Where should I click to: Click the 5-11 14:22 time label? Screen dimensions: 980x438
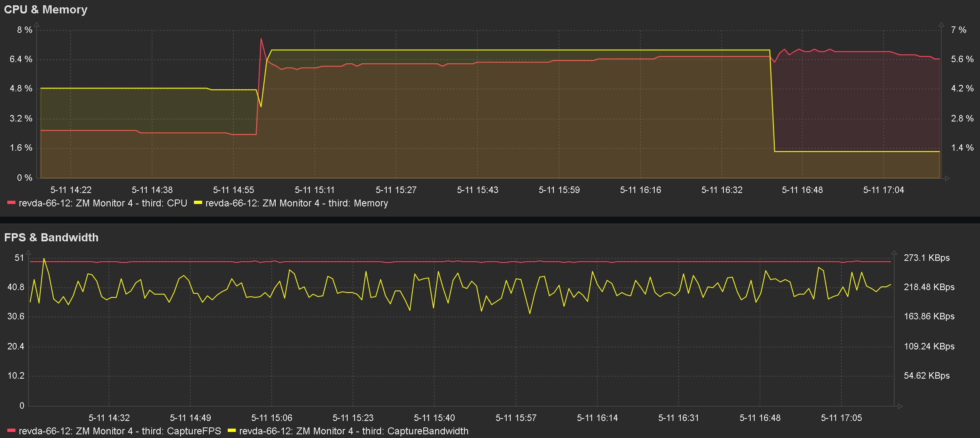(x=71, y=190)
